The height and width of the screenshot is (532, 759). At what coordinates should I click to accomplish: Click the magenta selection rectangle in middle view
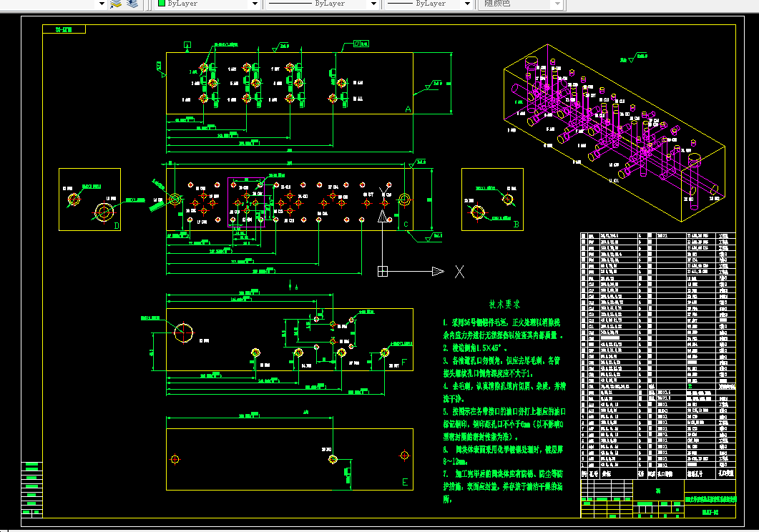tap(246, 202)
